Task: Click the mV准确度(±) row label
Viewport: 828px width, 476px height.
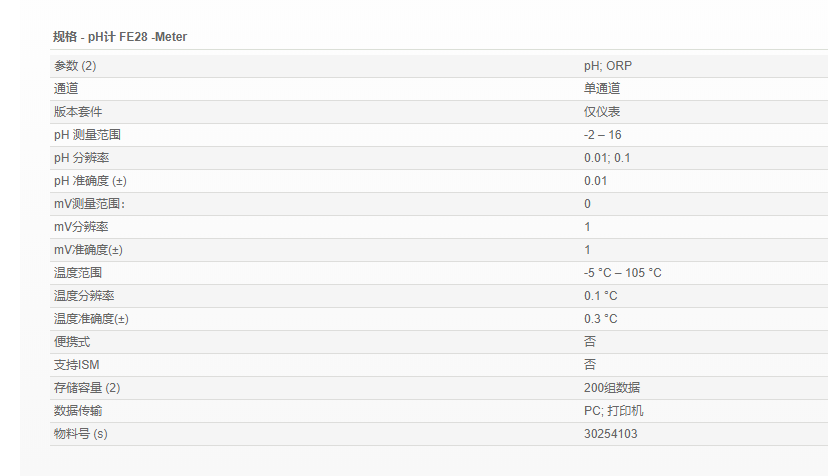Action: tap(88, 250)
